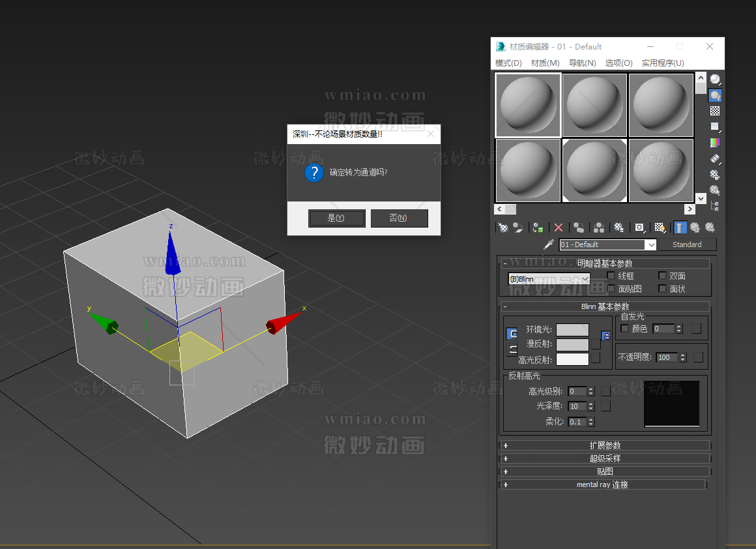The image size is (756, 549).
Task: Enable the 双面 checkbox
Action: point(663,275)
